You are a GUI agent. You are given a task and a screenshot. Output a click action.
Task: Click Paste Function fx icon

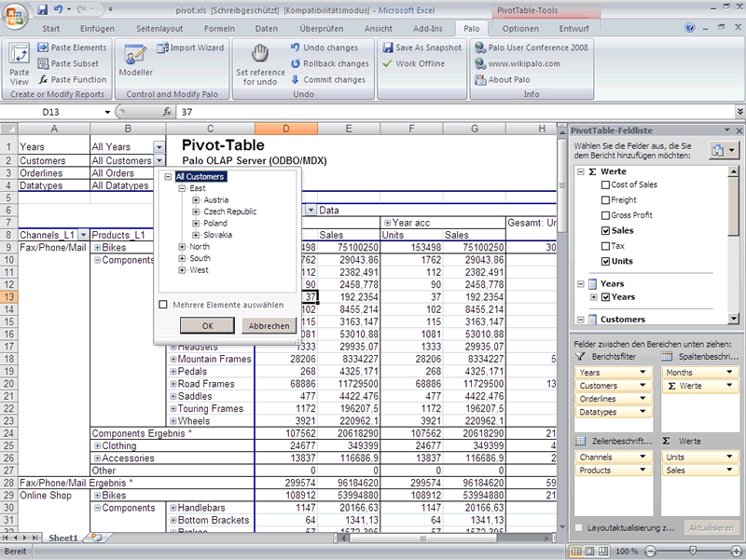tap(43, 79)
